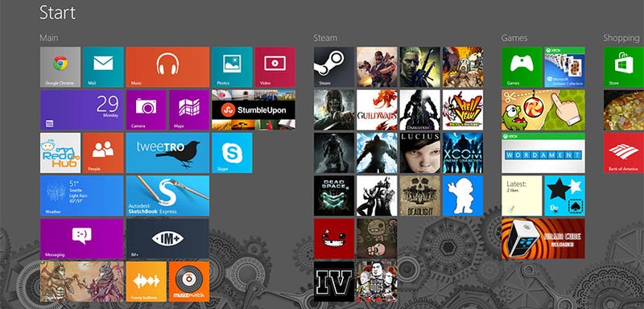Launch the GTA IV tile
Image resolution: width=644 pixels, height=309 pixels.
tap(334, 282)
